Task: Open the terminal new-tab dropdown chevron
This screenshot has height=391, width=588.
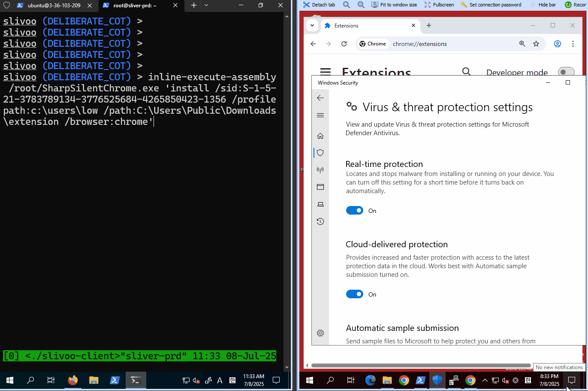Action: 206,6
